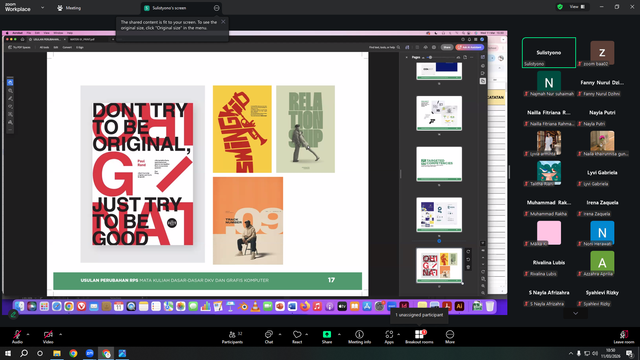This screenshot has height=360, width=640.
Task: Open Convert tab in Acrobat toolbar
Action: coord(67,47)
